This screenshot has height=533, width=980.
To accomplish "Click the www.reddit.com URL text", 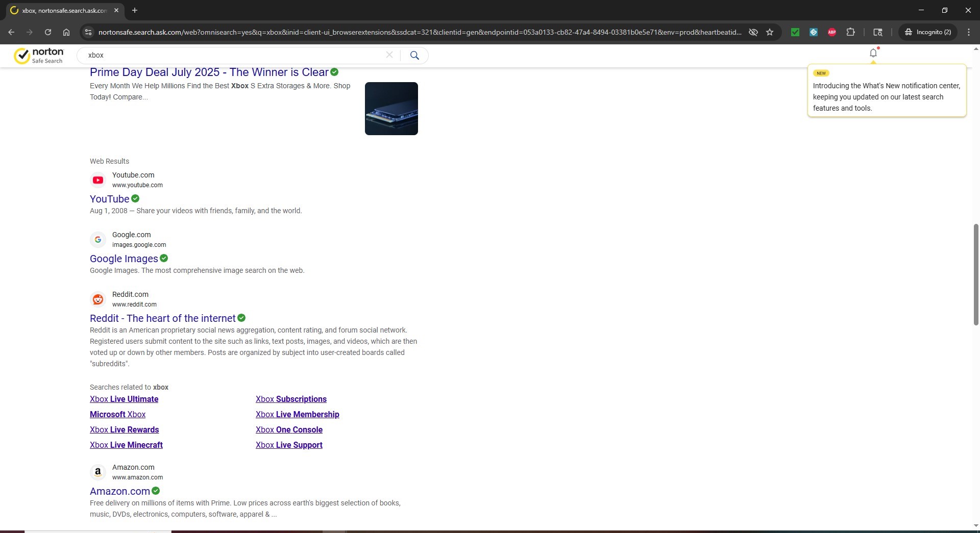I will coord(134,304).
